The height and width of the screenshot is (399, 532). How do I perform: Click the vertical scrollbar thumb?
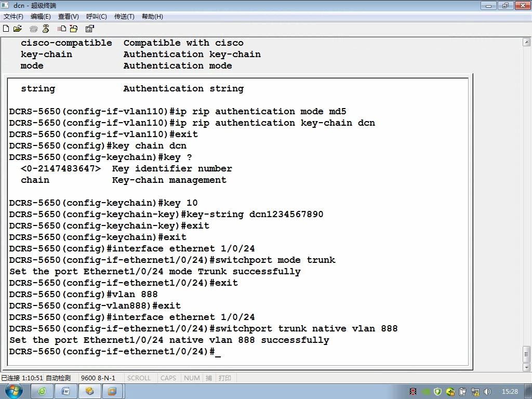527,354
